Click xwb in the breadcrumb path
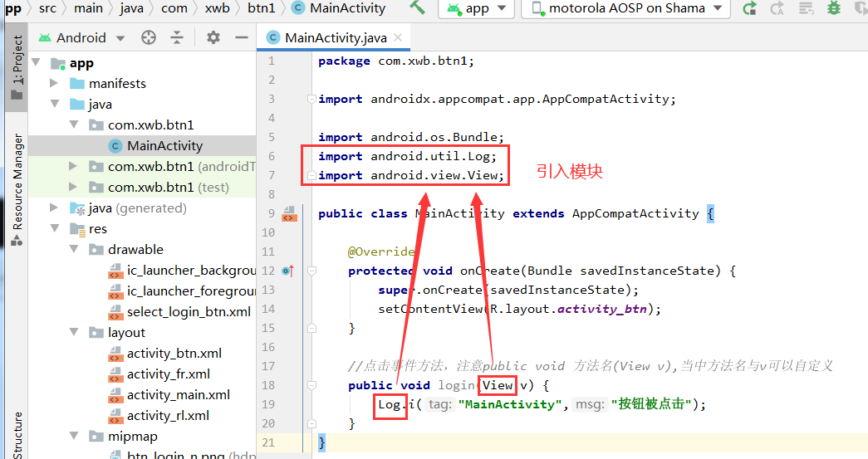Screen dimensions: 868x459 click(217, 8)
